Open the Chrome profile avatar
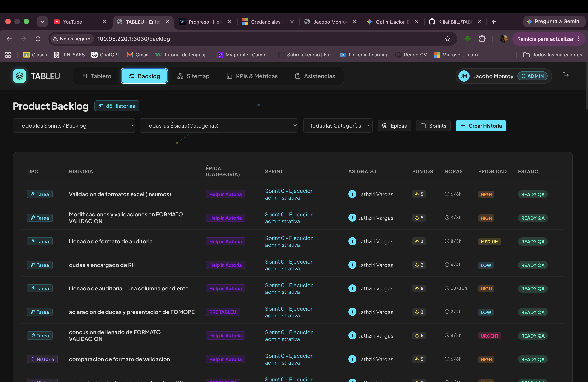This screenshot has width=588, height=382. click(503, 39)
